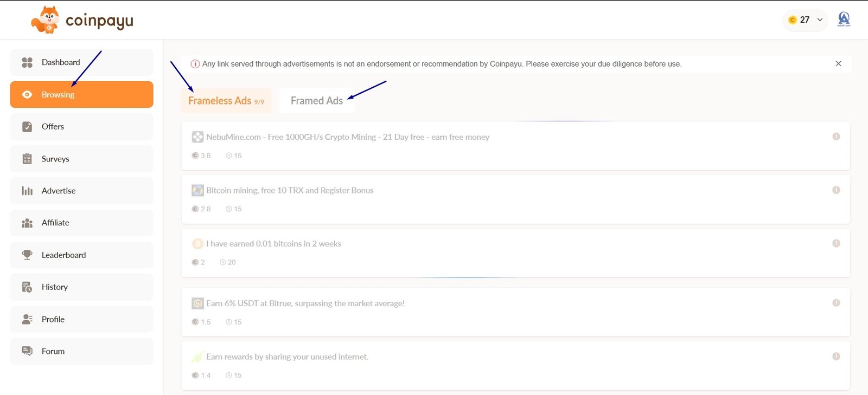This screenshot has height=395, width=868.
Task: Click the Surveys clipboard icon
Action: pyautogui.click(x=27, y=159)
